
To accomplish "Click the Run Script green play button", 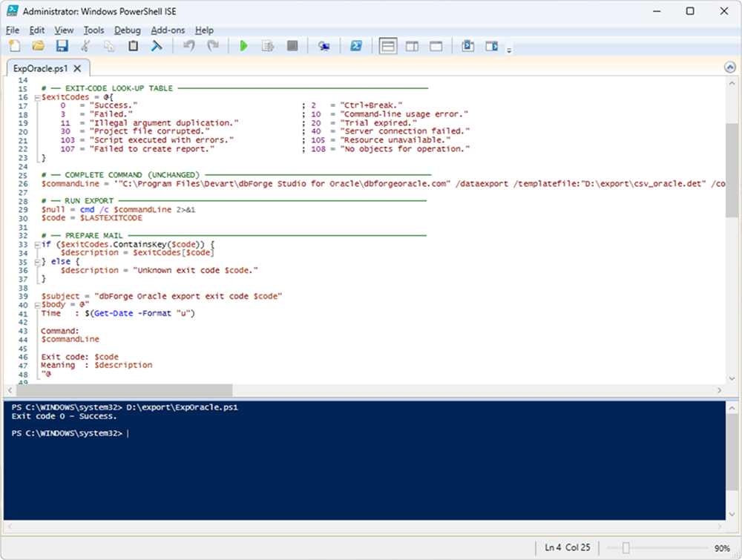I will (x=244, y=47).
